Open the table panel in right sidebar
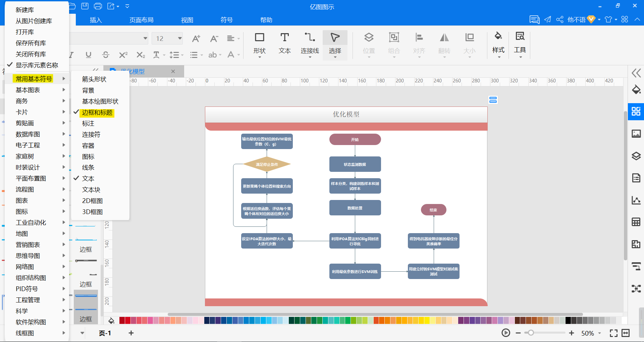 click(636, 222)
